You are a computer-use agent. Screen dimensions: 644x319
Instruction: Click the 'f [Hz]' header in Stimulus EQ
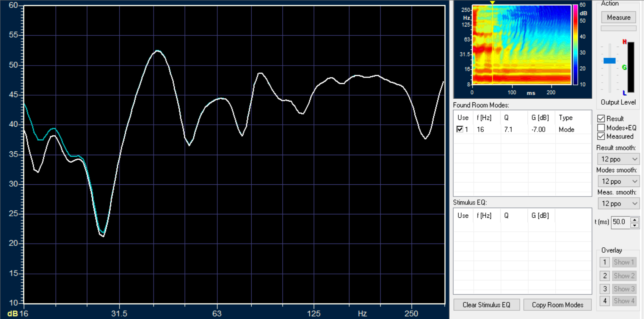coord(484,215)
